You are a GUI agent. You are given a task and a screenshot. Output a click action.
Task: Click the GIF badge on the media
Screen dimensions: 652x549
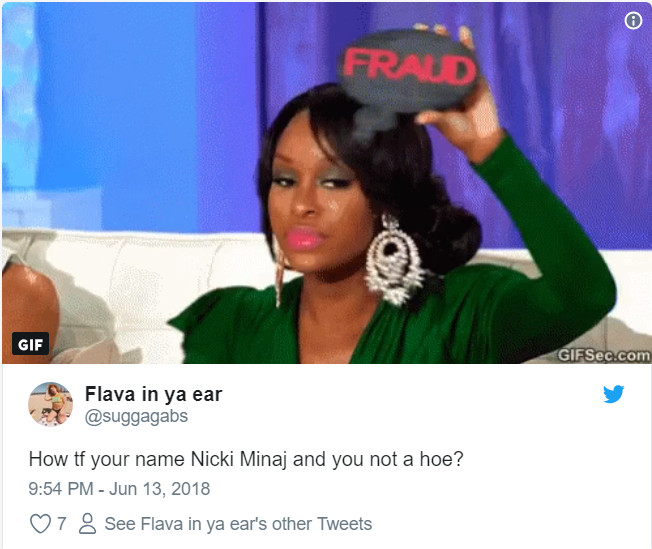point(30,344)
